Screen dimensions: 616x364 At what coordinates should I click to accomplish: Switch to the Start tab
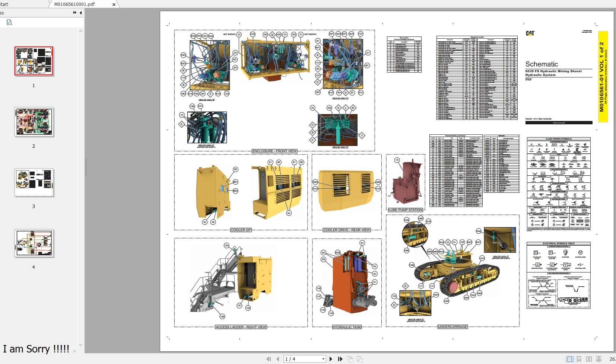pyautogui.click(x=4, y=4)
